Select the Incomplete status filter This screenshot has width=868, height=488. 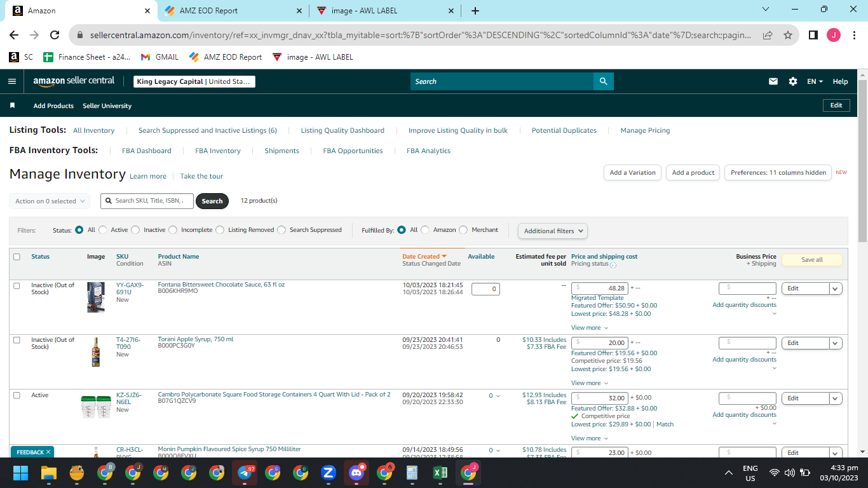(x=173, y=230)
